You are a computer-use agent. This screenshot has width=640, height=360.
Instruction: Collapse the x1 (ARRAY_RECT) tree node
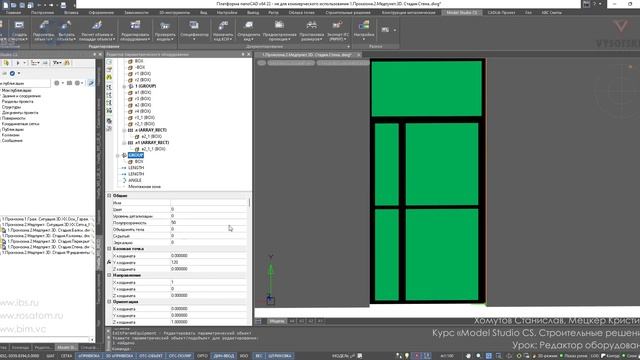[x=124, y=143]
